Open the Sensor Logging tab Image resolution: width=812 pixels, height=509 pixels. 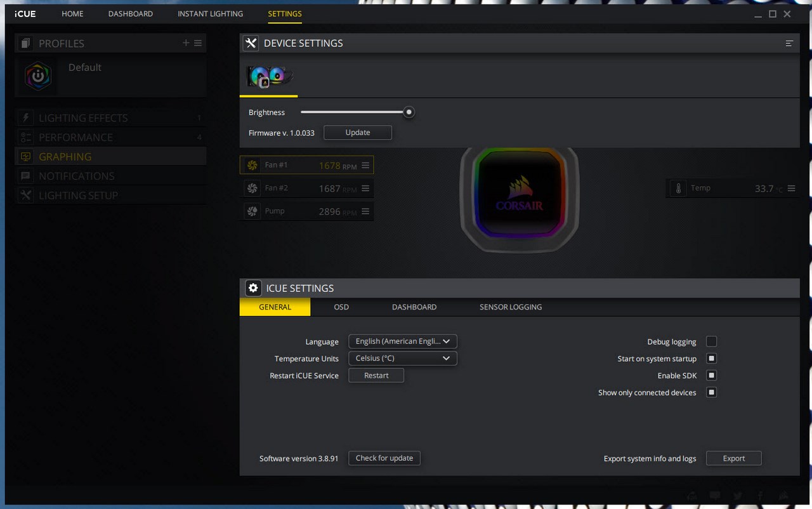coord(511,307)
